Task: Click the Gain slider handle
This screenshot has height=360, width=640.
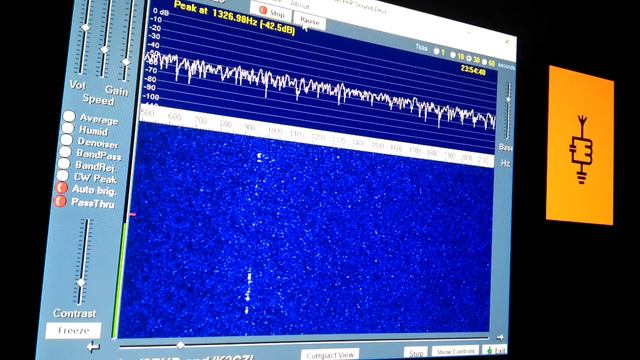Action: point(126,62)
